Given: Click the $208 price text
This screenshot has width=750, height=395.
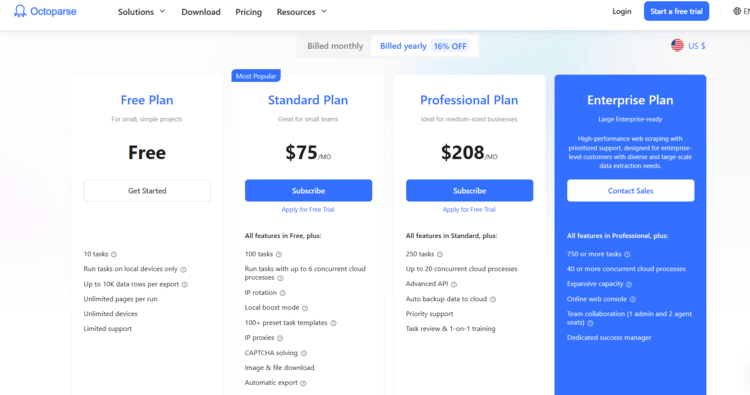Looking at the screenshot, I should pos(463,153).
